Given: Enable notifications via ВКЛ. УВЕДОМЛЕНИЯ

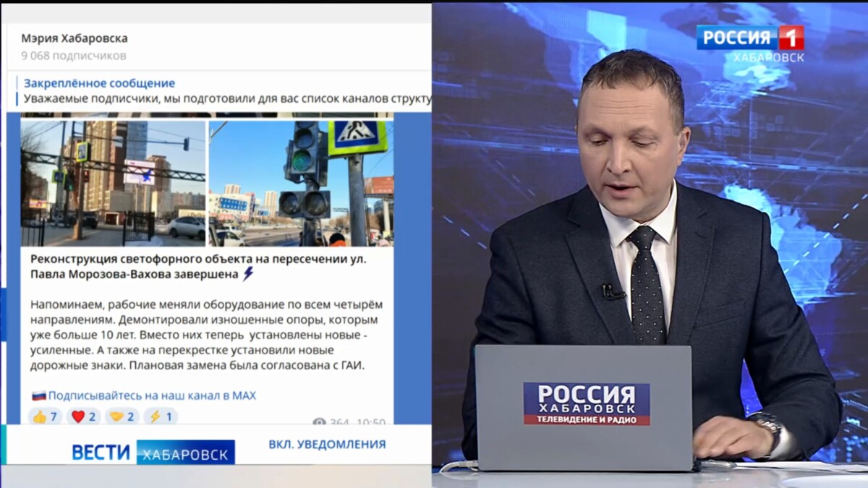Looking at the screenshot, I should pyautogui.click(x=327, y=444).
